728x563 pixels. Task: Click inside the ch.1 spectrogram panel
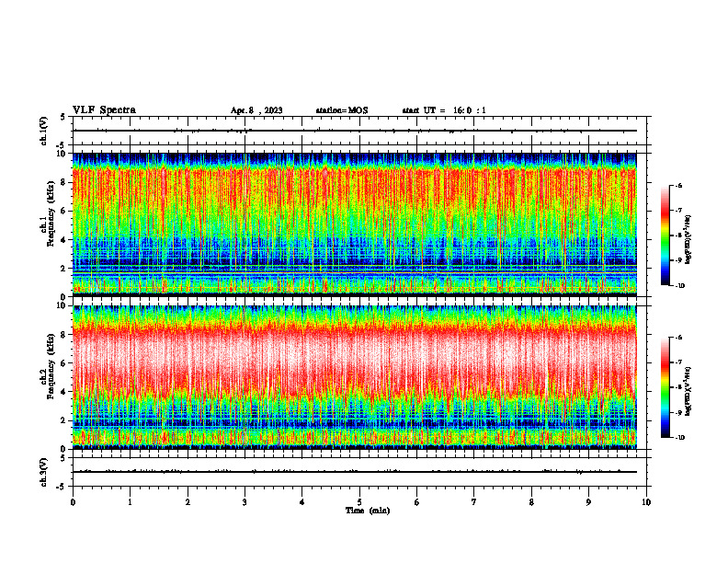(x=355, y=224)
